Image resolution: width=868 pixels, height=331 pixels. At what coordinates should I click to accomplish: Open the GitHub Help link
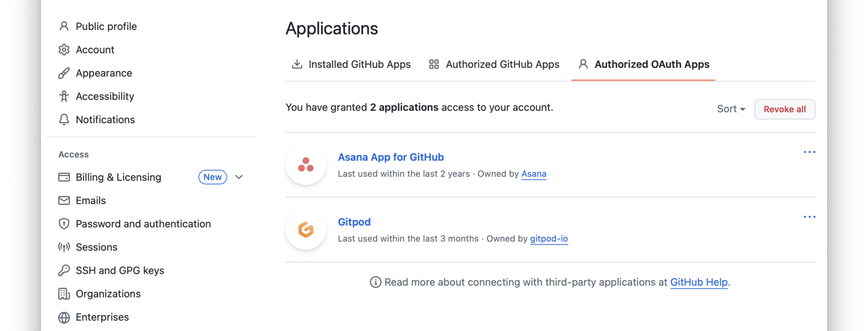click(699, 282)
